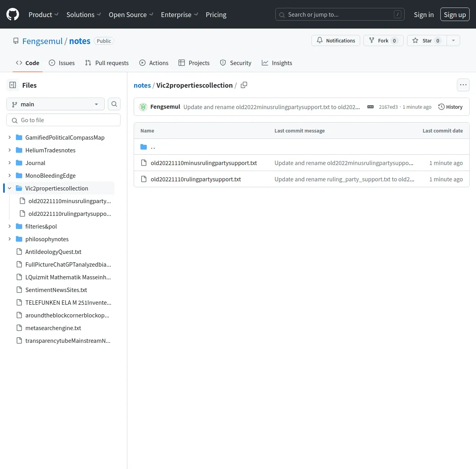476x469 pixels.
Task: Click the Fengsemul avatar in commit row
Action: click(143, 107)
